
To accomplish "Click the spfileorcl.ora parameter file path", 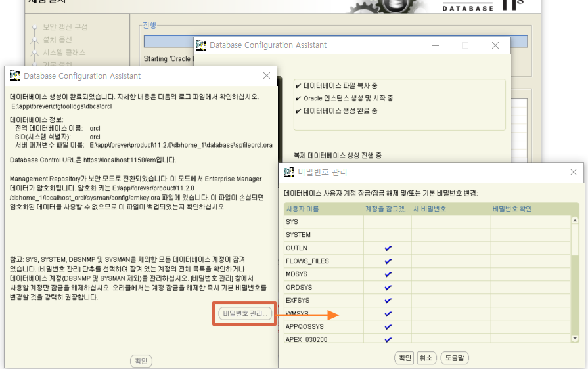I will coord(181,145).
